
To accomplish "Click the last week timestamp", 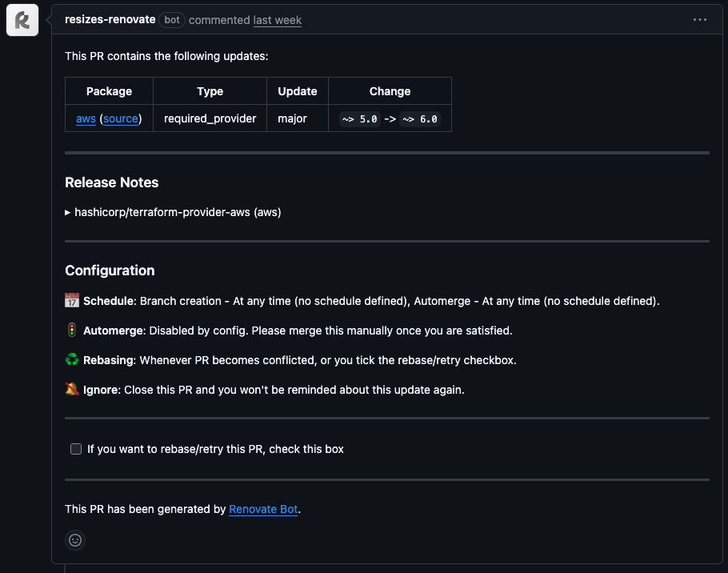I will click(277, 20).
